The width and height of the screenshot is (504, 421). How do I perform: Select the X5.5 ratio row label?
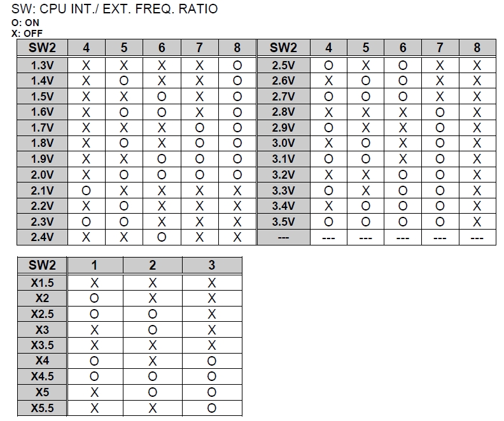coord(42,408)
